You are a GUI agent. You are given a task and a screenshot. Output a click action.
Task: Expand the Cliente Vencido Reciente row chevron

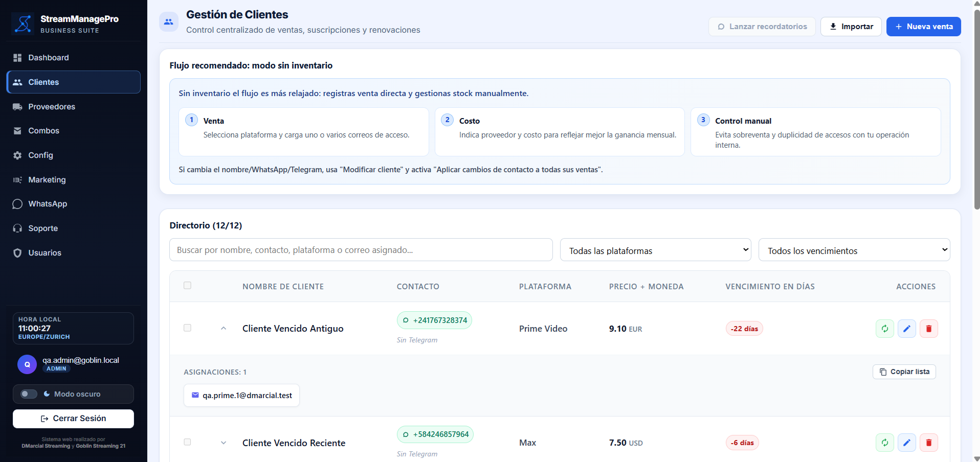(x=224, y=443)
